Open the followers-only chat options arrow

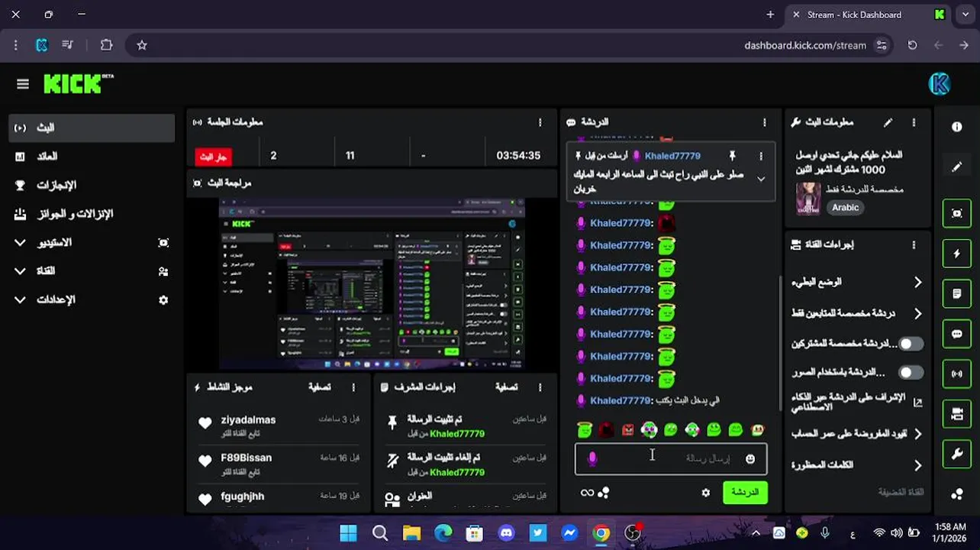tap(917, 313)
